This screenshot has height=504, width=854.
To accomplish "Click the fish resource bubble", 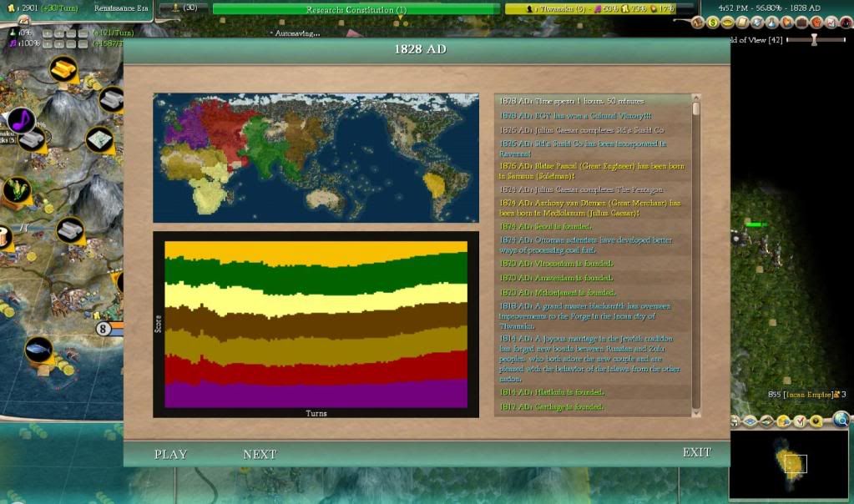I will (x=38, y=350).
